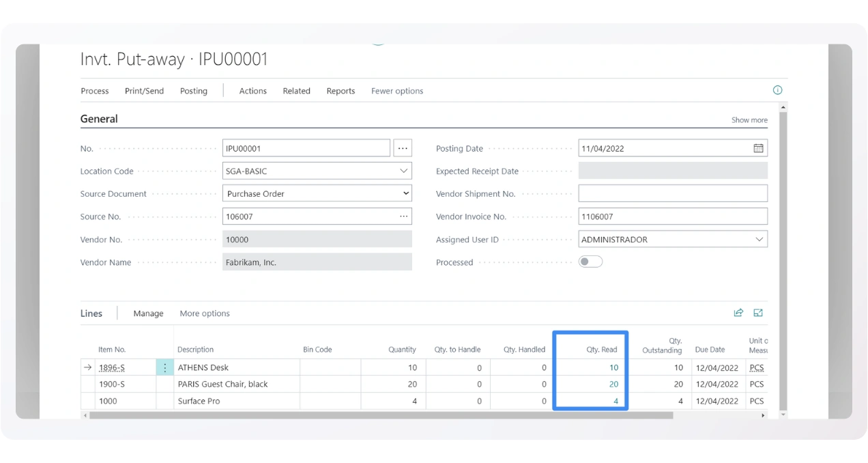This screenshot has width=868, height=463.
Task: Click Bin Code cell for Surface Pro row
Action: point(330,401)
